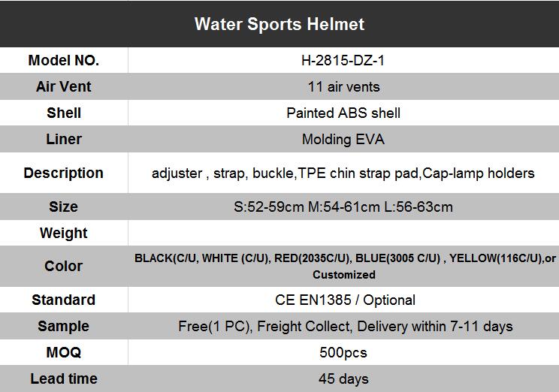Image resolution: width=559 pixels, height=392 pixels.
Task: Click the empty Weight value cell
Action: point(343,233)
